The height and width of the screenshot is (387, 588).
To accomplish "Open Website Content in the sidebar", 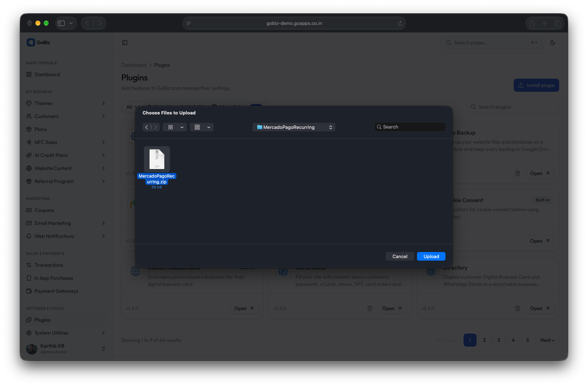I will (x=66, y=168).
